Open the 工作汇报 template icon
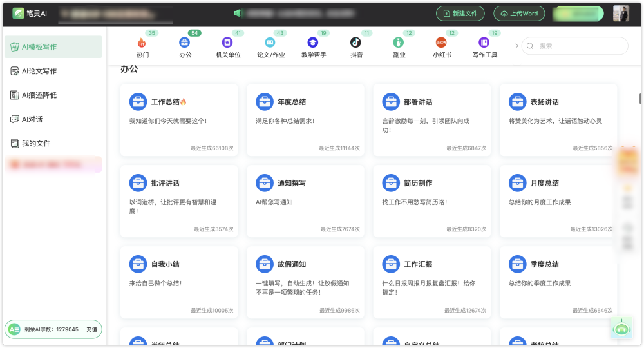This screenshot has height=348, width=644. [391, 264]
